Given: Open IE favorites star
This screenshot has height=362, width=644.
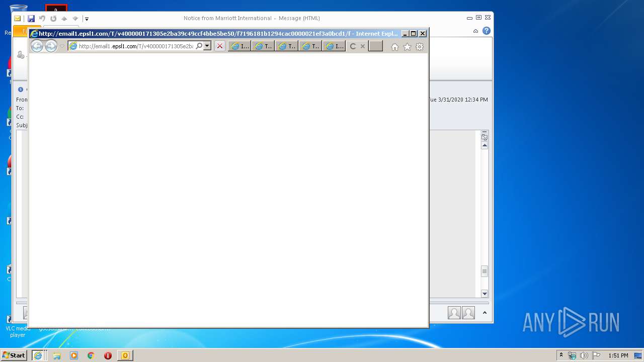Looking at the screenshot, I should [407, 47].
